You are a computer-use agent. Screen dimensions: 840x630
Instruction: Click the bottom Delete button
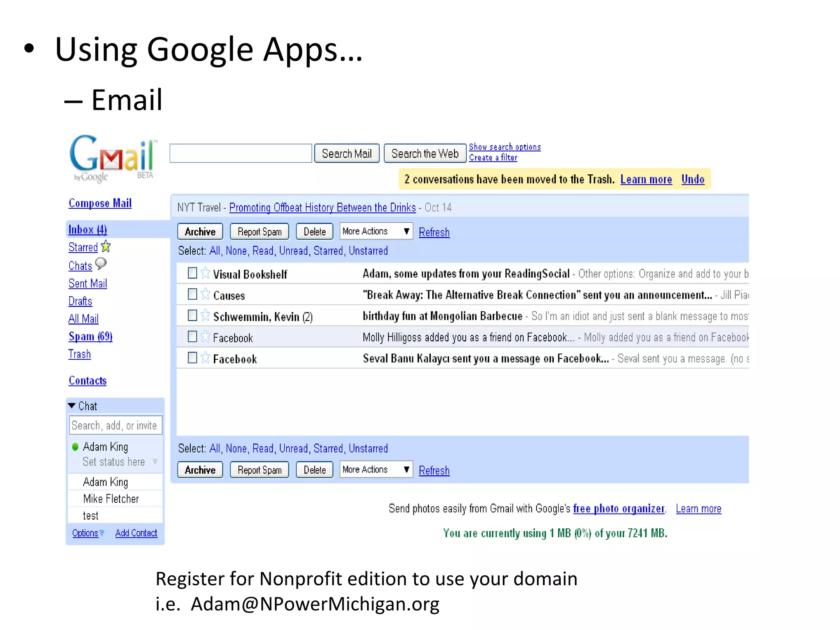point(315,470)
